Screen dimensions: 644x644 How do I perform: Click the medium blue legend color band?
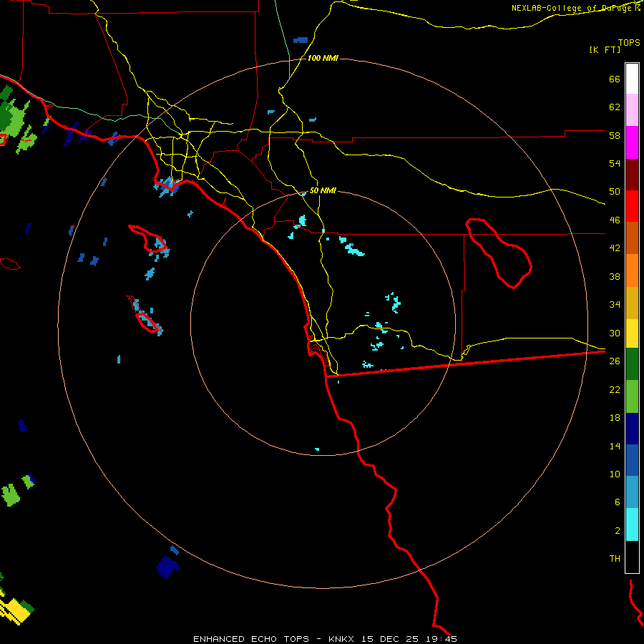632,460
